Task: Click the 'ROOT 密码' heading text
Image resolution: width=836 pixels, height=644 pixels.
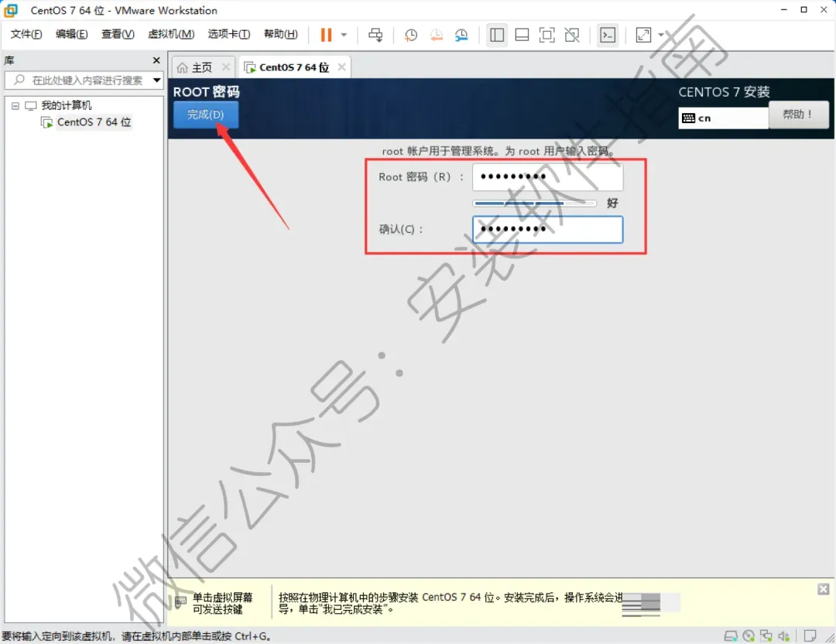Action: tap(207, 91)
